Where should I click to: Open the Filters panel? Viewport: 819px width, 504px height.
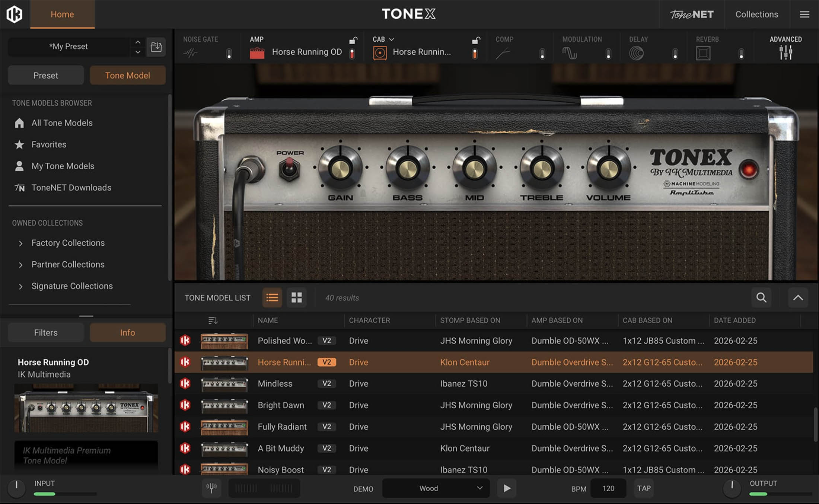click(x=45, y=332)
